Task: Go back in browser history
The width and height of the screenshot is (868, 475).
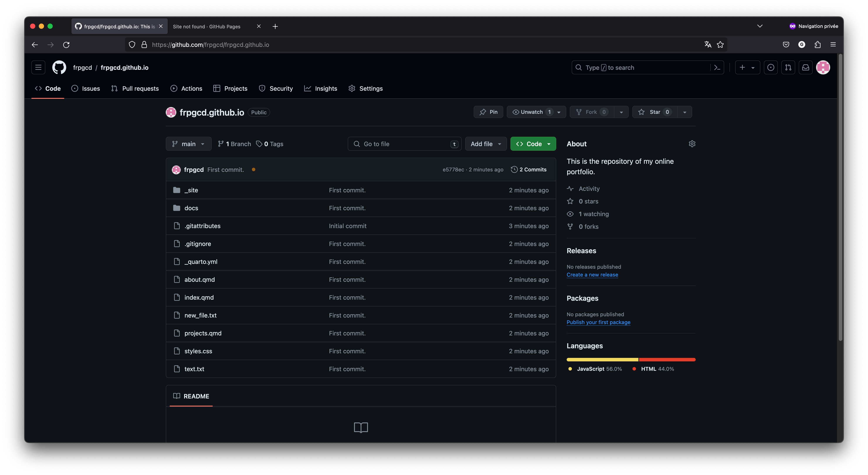Action: pos(35,44)
